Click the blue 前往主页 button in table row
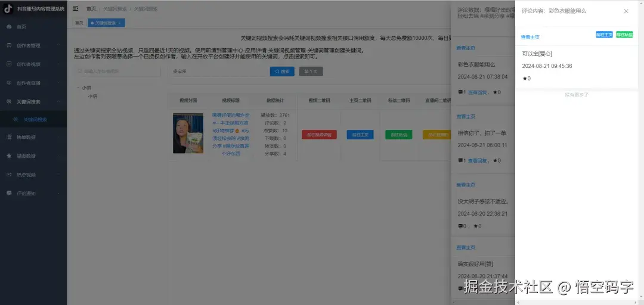This screenshot has height=305, width=644. point(360,135)
